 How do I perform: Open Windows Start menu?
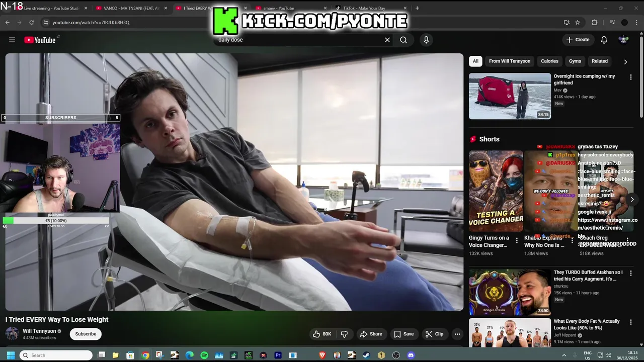pos(11,355)
